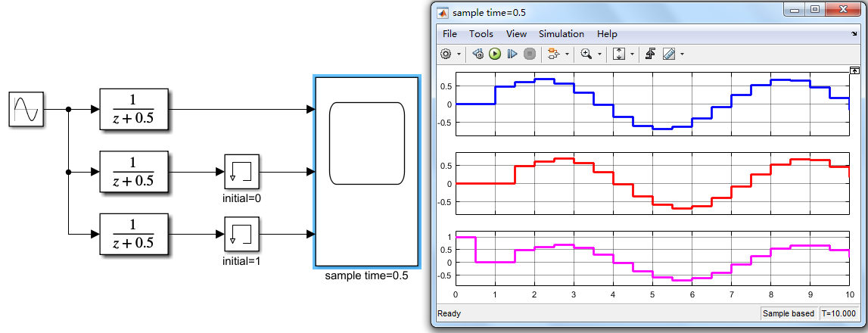Select the memory block labeled initial=0
The image size is (868, 333).
[241, 172]
